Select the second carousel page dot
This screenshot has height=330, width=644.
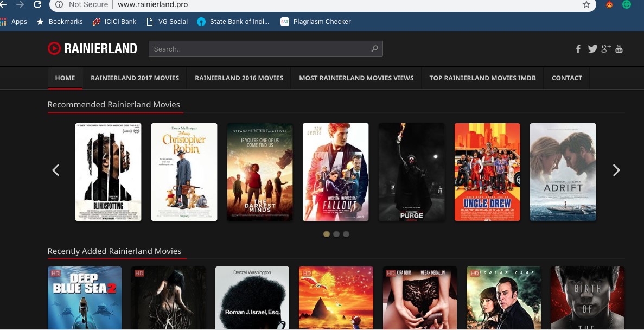pyautogui.click(x=336, y=234)
